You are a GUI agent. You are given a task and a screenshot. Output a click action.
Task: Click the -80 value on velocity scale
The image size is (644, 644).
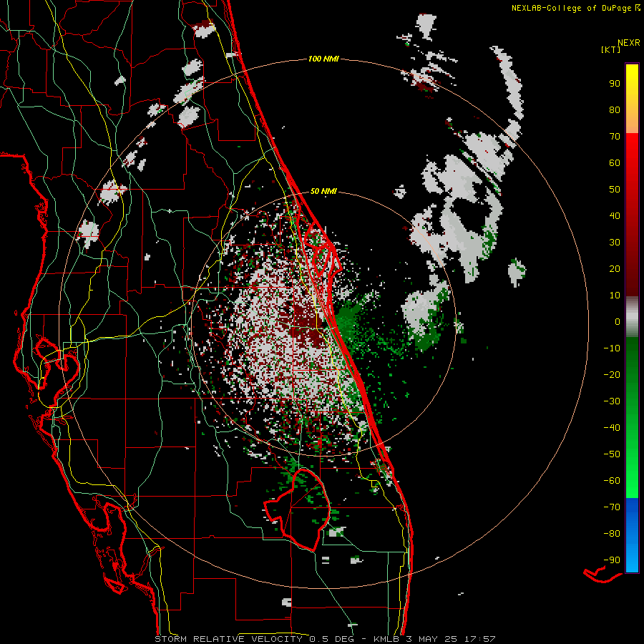tap(612, 534)
